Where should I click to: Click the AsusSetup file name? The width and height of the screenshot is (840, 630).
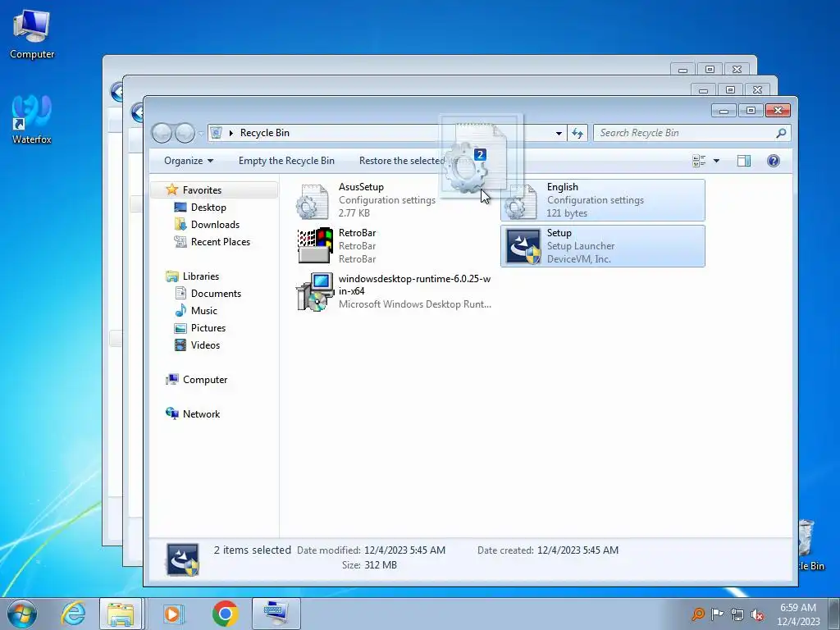click(x=361, y=187)
